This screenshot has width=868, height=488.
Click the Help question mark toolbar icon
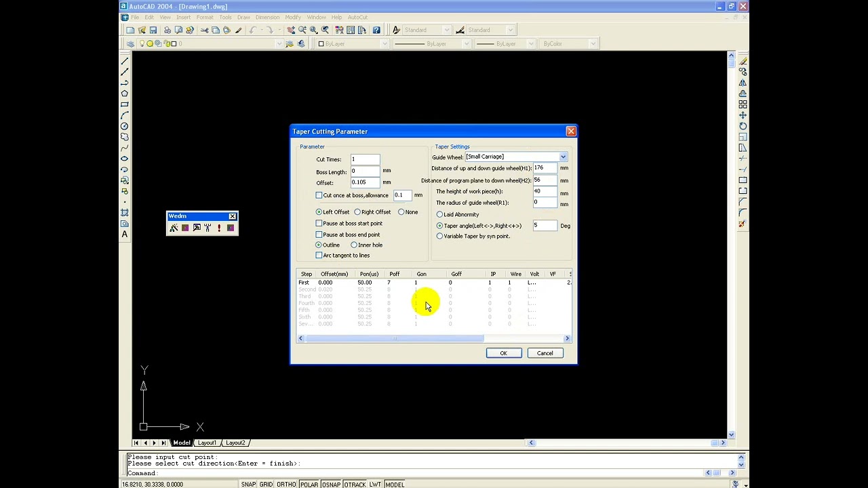click(x=376, y=30)
